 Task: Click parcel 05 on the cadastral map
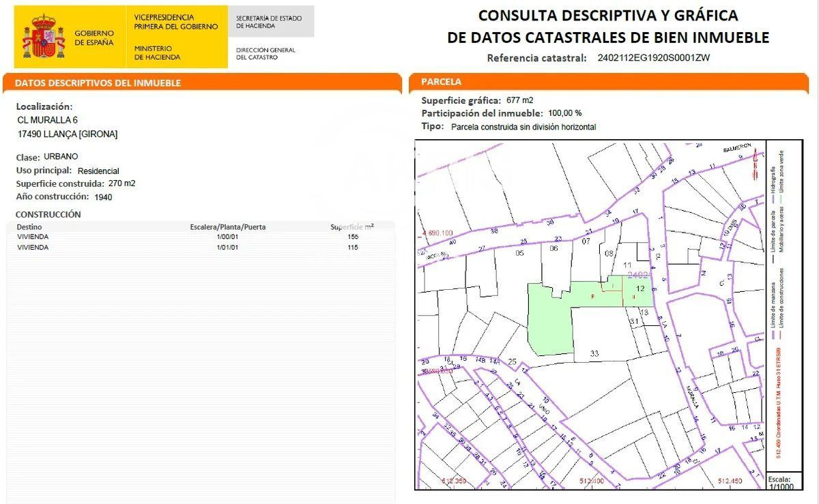519,253
